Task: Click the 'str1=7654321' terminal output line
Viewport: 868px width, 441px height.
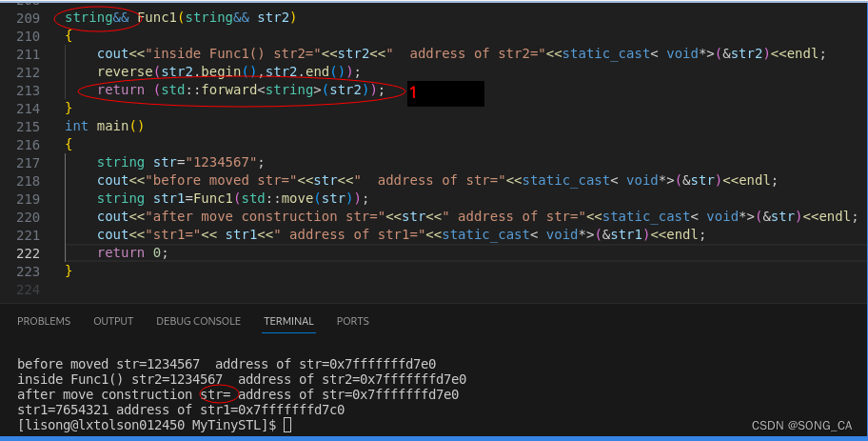Action: [x=181, y=410]
